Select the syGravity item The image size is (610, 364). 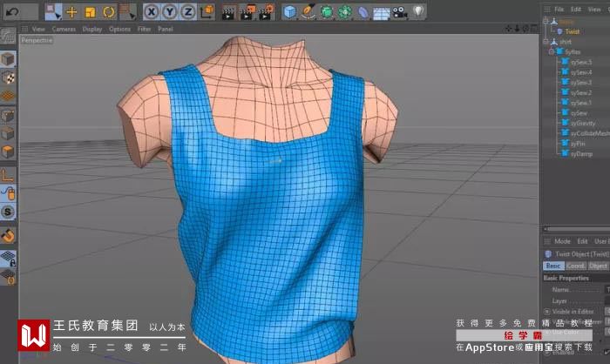(x=583, y=124)
